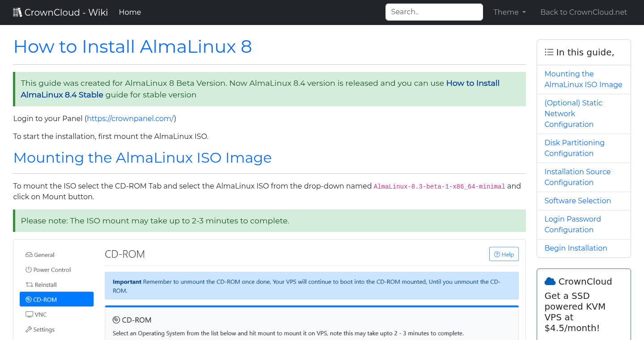This screenshot has width=644, height=340.
Task: Select General in the VPS panel sidebar
Action: coord(44,255)
